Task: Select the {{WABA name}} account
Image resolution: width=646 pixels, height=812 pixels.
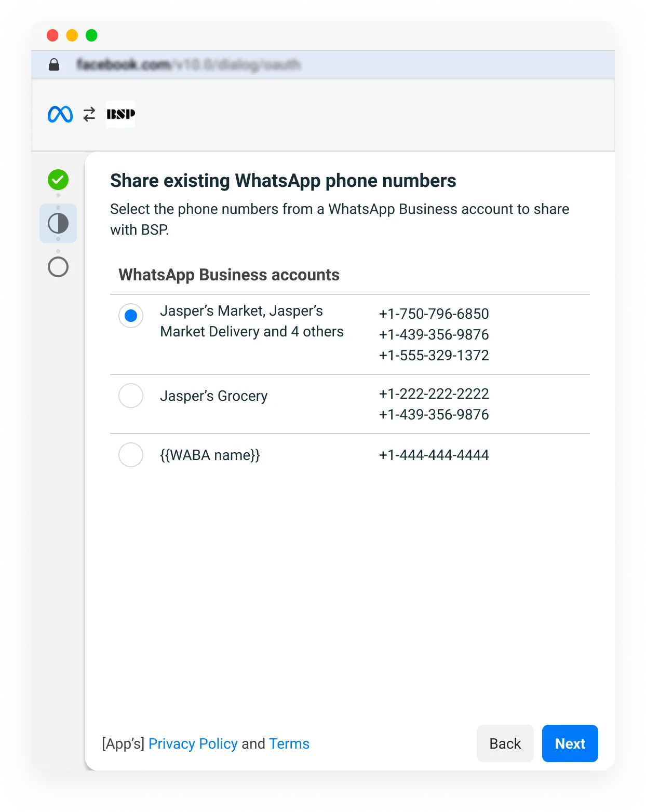Action: click(x=131, y=455)
